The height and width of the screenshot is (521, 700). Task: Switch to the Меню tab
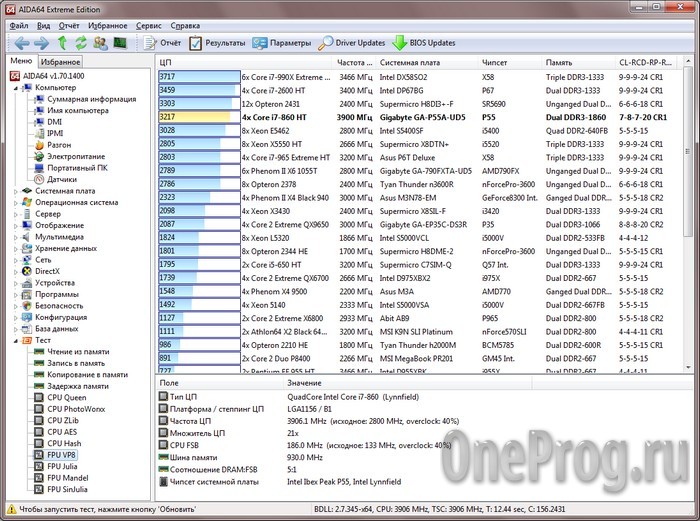coord(21,61)
